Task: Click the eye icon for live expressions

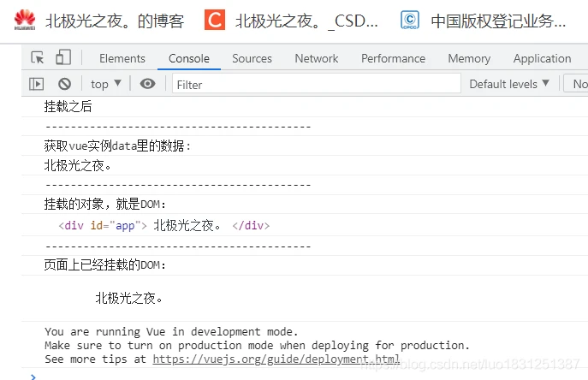Action: click(x=148, y=84)
